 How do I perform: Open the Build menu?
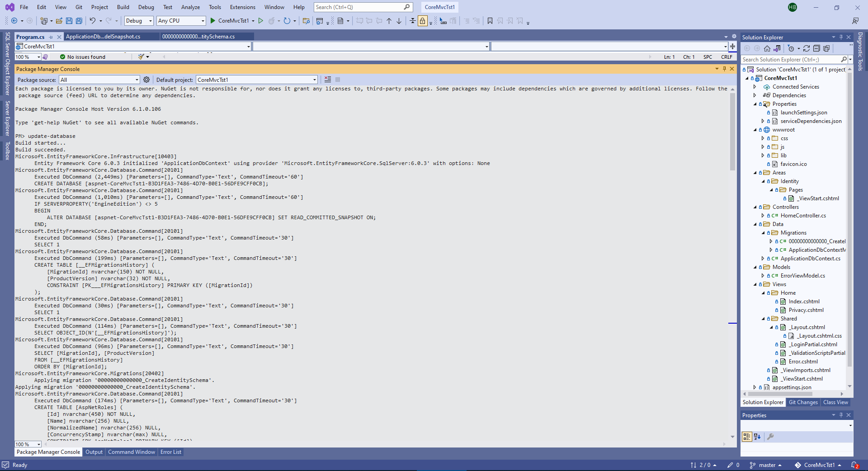coord(123,7)
